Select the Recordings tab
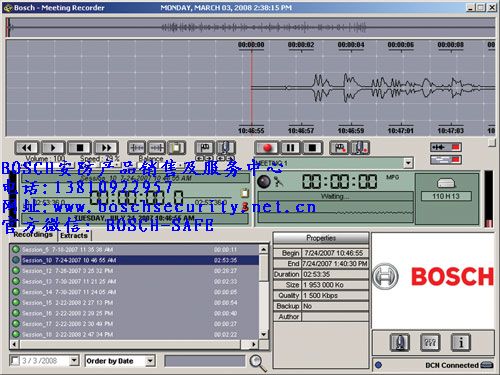The image size is (500, 375). coord(33,235)
